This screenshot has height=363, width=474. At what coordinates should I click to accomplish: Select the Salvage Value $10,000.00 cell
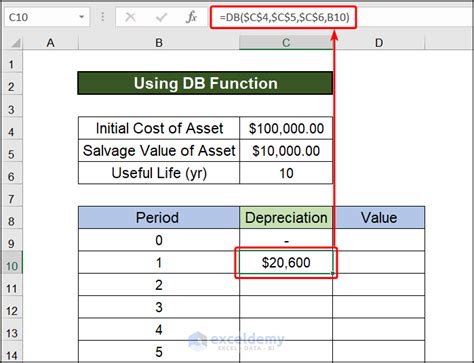[x=286, y=151]
